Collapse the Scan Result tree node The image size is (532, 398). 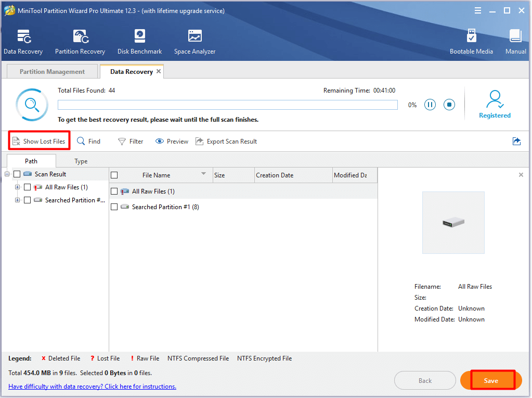7,174
